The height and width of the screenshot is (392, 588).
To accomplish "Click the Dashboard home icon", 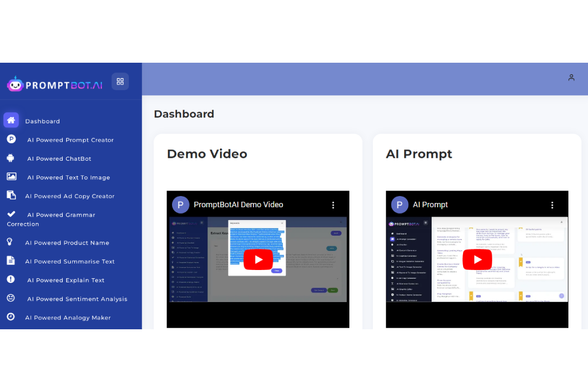I will [x=11, y=120].
